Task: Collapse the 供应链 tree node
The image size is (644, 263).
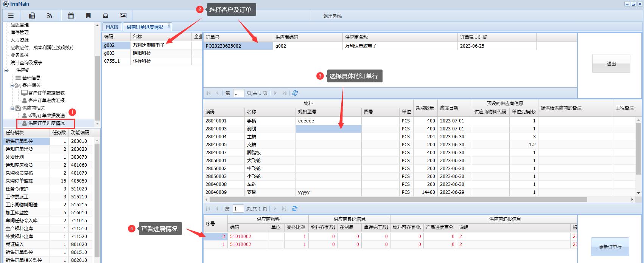Action: (x=6, y=70)
